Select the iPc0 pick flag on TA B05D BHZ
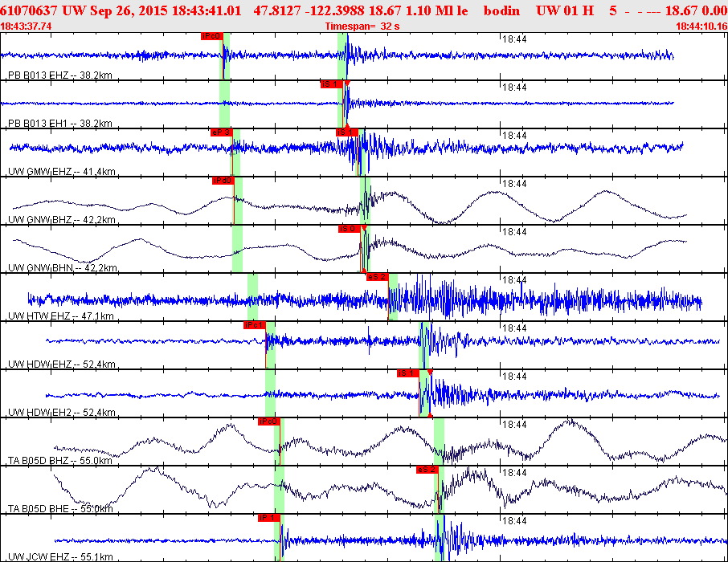 click(x=269, y=421)
